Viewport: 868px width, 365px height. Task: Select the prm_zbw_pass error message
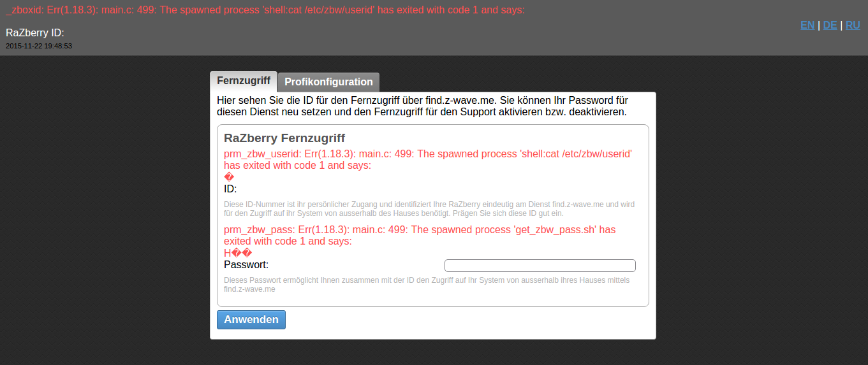click(x=419, y=235)
